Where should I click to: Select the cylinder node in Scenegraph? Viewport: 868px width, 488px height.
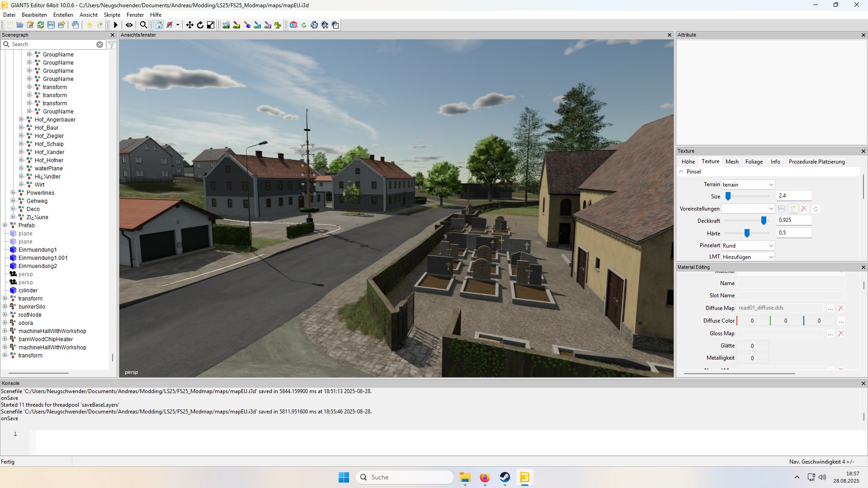coord(28,291)
